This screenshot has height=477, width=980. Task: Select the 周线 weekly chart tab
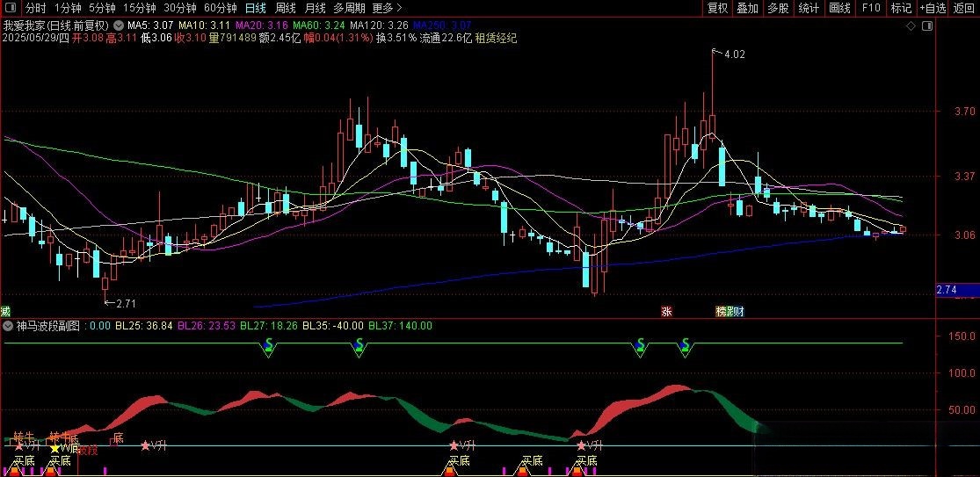(286, 8)
